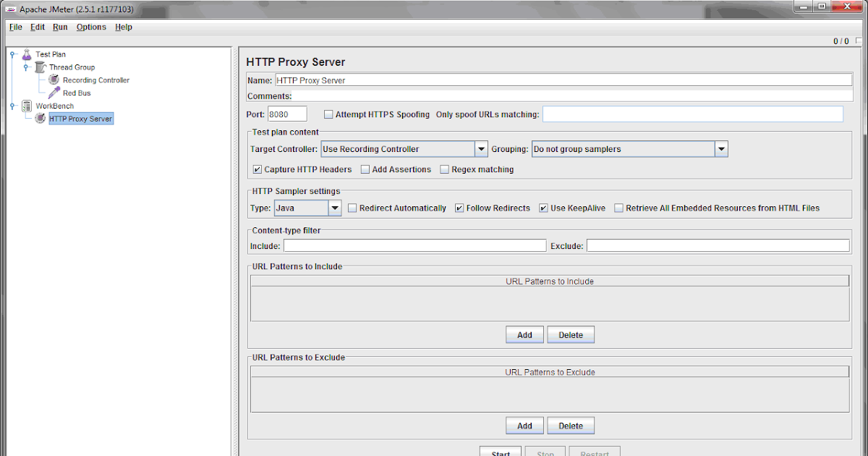
Task: Click the JMeter feather icon in title bar
Action: click(x=11, y=9)
